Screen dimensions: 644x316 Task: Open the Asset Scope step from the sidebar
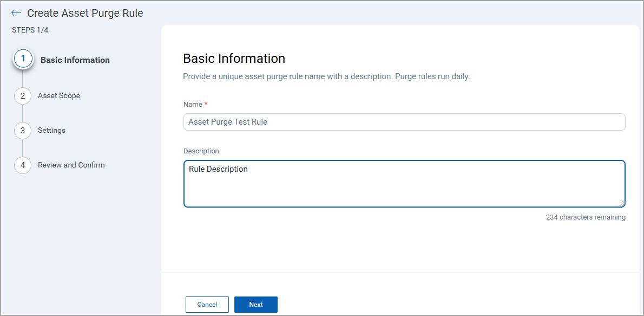pos(59,95)
